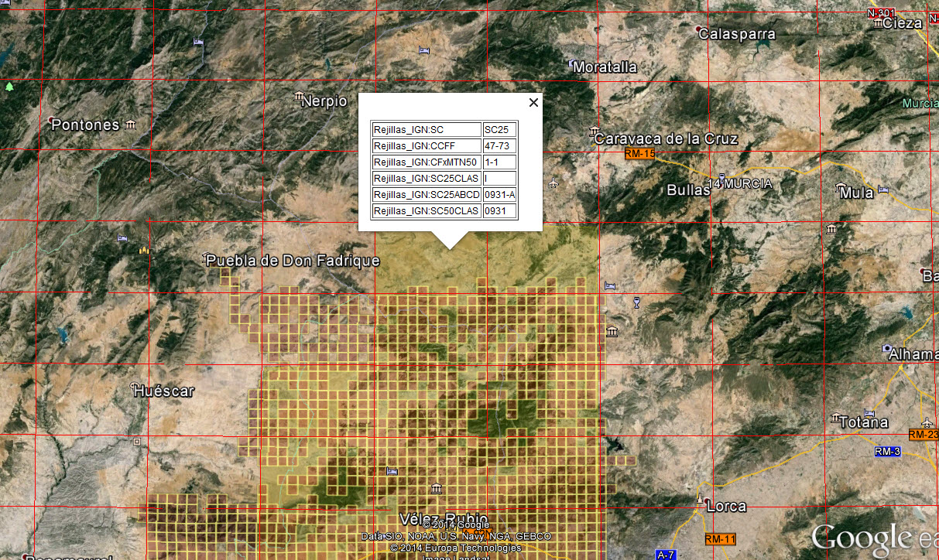The image size is (939, 560).
Task: Select the 0931-A cell in the table
Action: (x=499, y=195)
